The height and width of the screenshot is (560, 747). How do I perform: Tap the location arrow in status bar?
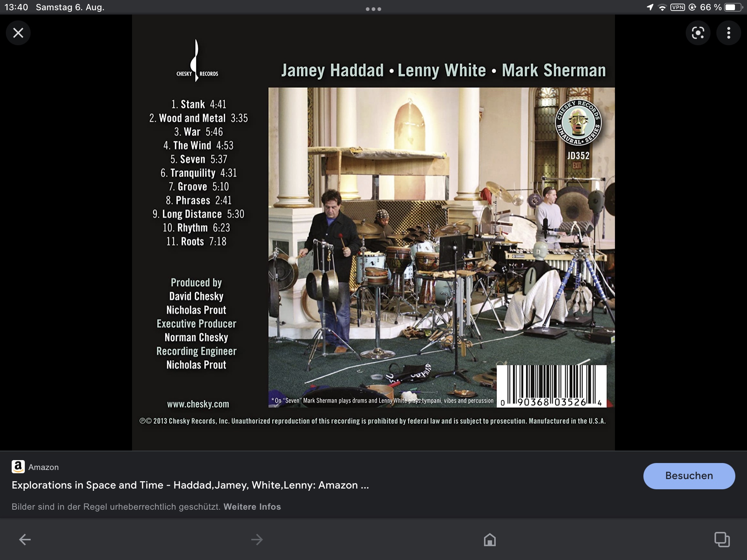click(650, 7)
